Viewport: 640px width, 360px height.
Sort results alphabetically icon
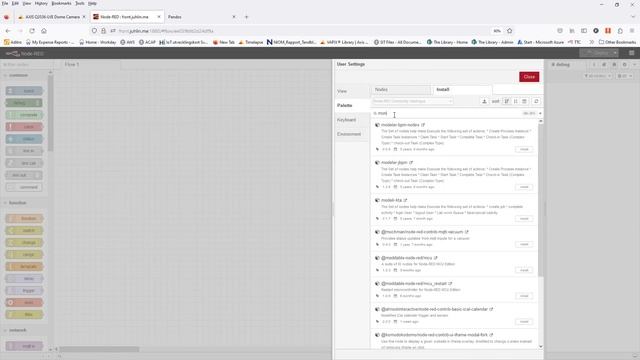click(x=516, y=101)
